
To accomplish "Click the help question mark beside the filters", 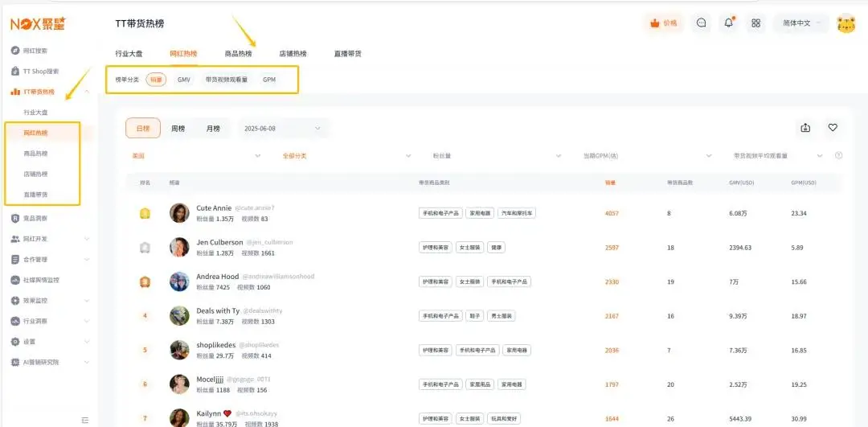I will (x=838, y=156).
